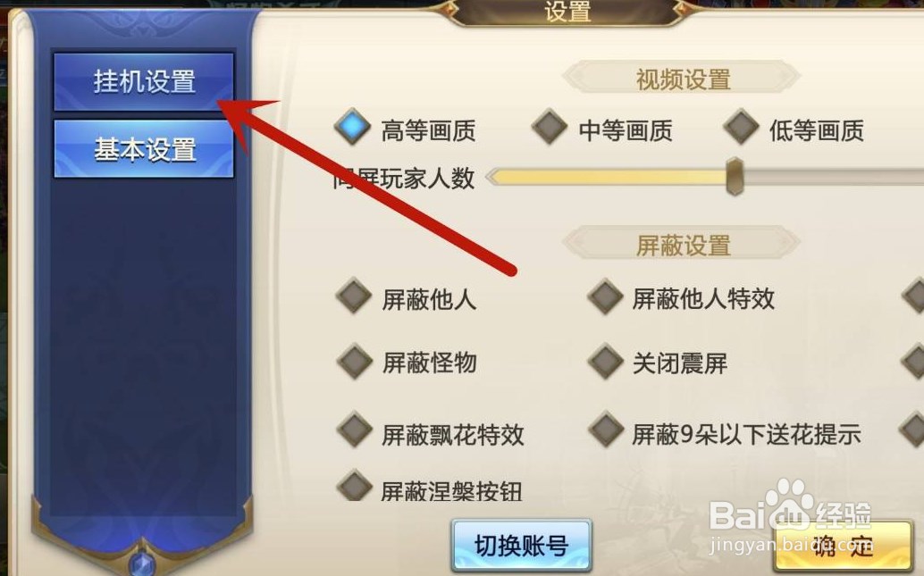The height and width of the screenshot is (576, 924).
Task: Switch to the 基本设置 tab
Action: (144, 149)
